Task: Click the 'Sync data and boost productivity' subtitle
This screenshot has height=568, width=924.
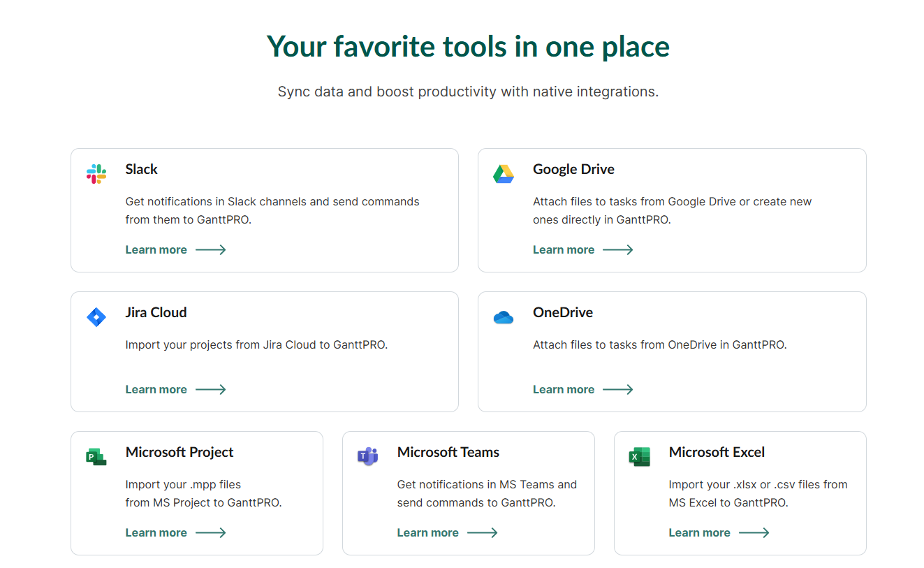Action: click(468, 92)
